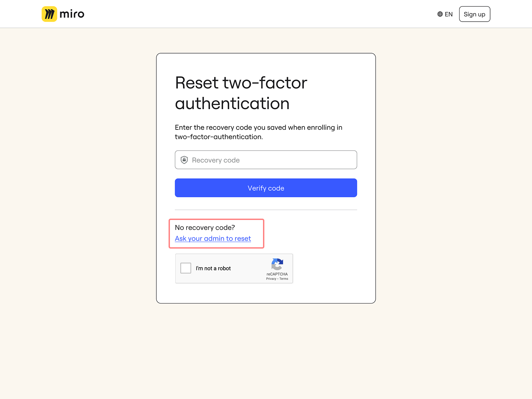Click the Sign up button
532x399 pixels.
click(x=474, y=14)
